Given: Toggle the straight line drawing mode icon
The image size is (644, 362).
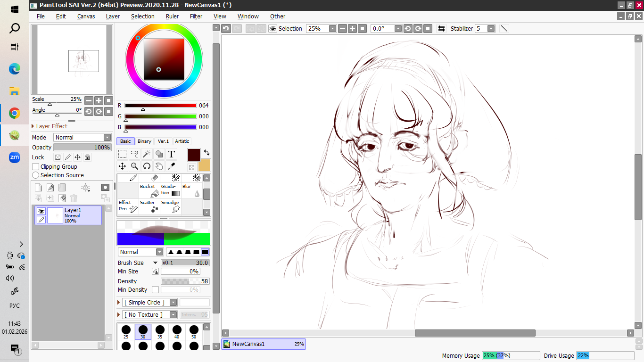Looking at the screenshot, I should click(x=504, y=29).
